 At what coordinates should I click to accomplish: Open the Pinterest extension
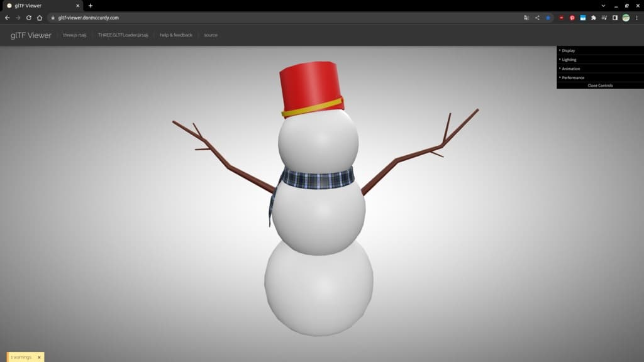point(572,18)
